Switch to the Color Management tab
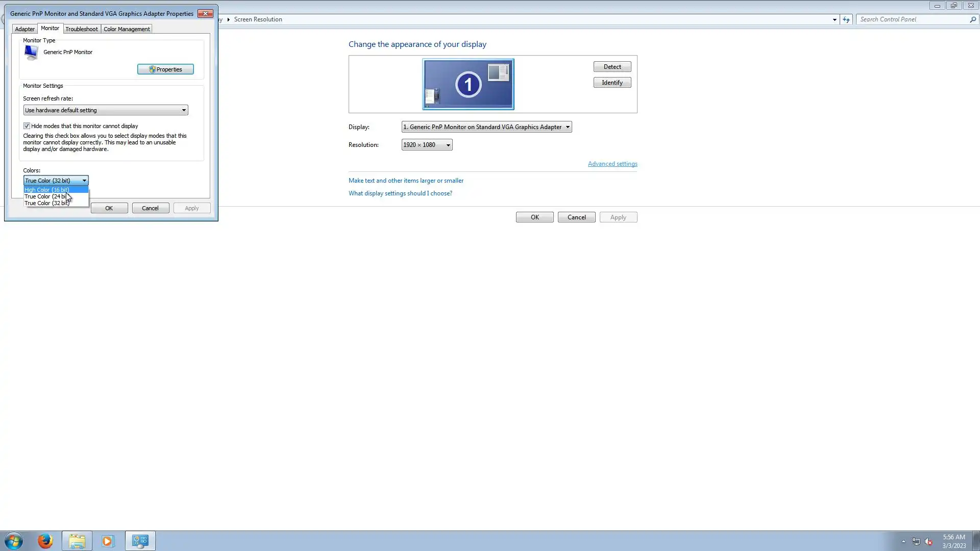Screen dimensions: 980x551 click(x=127, y=29)
